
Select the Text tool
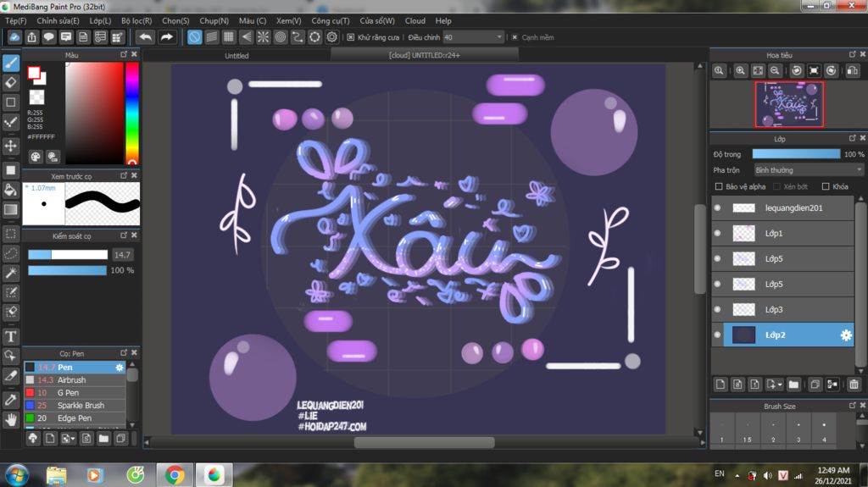[x=10, y=336]
